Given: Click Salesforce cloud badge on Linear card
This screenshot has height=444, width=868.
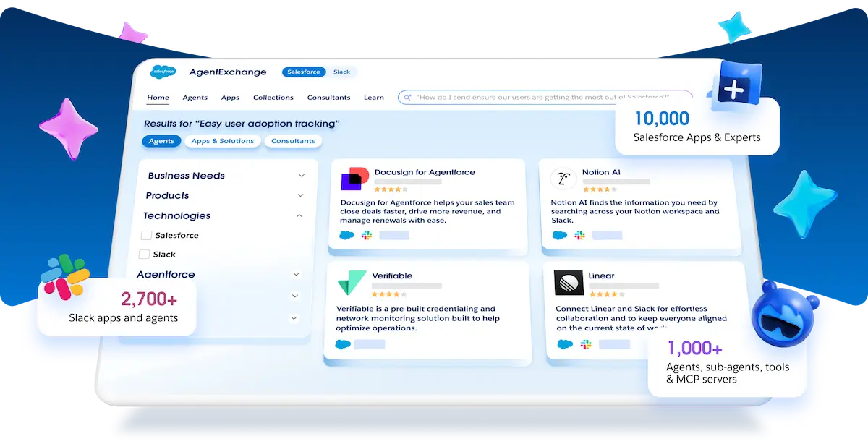Looking at the screenshot, I should [x=565, y=344].
